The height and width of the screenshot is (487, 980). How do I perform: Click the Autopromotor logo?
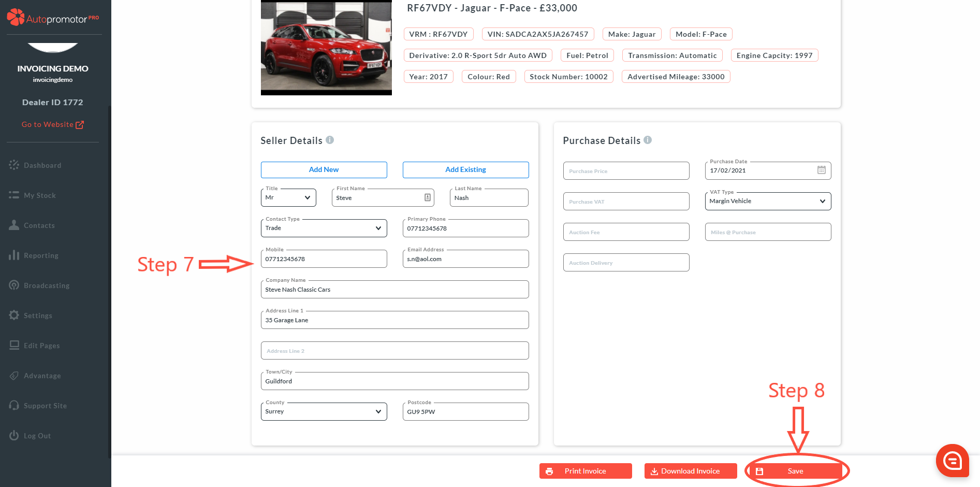pyautogui.click(x=52, y=18)
